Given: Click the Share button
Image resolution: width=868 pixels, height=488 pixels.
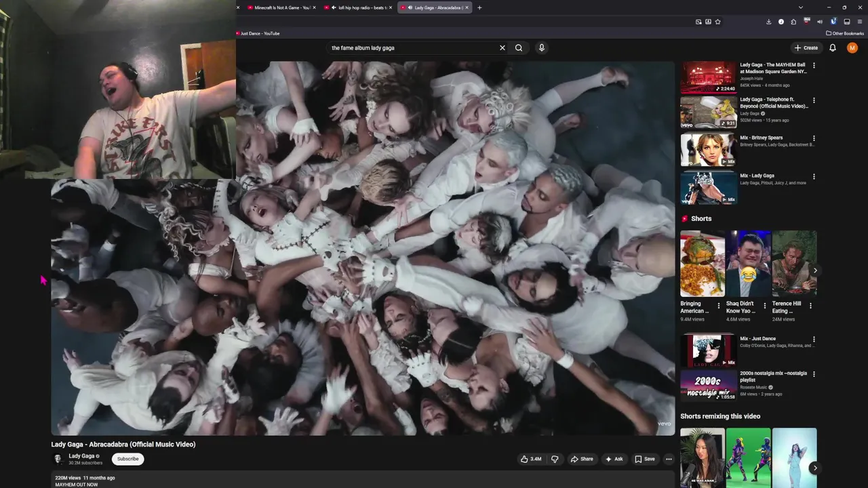Looking at the screenshot, I should click(x=582, y=459).
